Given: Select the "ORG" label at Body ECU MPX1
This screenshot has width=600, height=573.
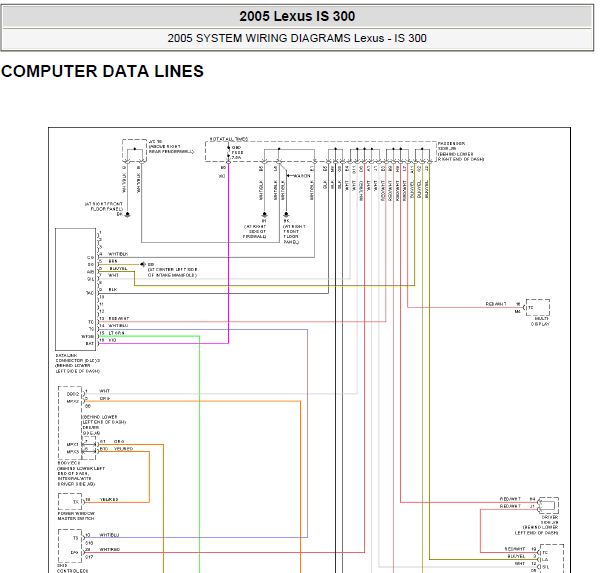Looking at the screenshot, I should pos(119,442).
